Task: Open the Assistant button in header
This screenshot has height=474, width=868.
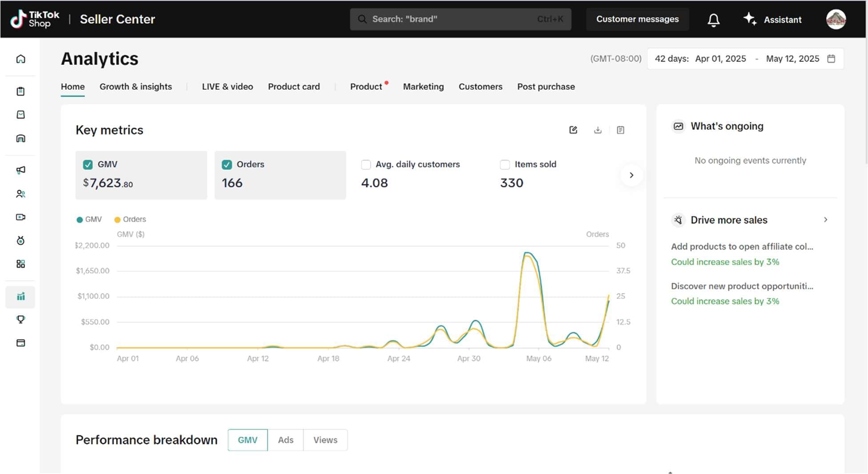Action: pyautogui.click(x=773, y=20)
